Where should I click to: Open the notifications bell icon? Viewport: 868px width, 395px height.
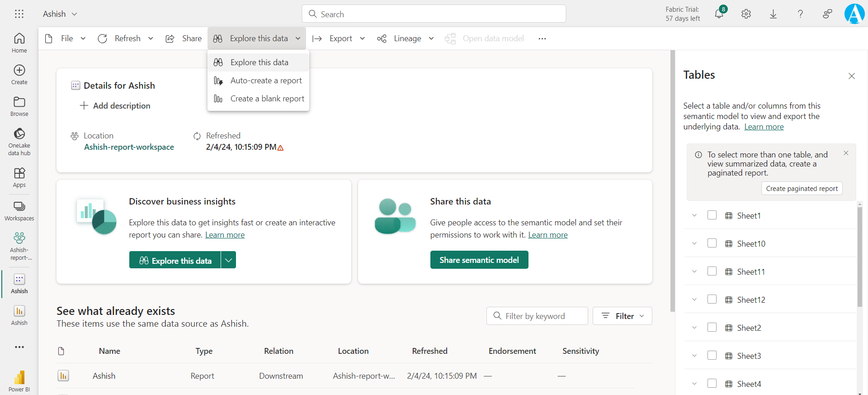tap(719, 14)
